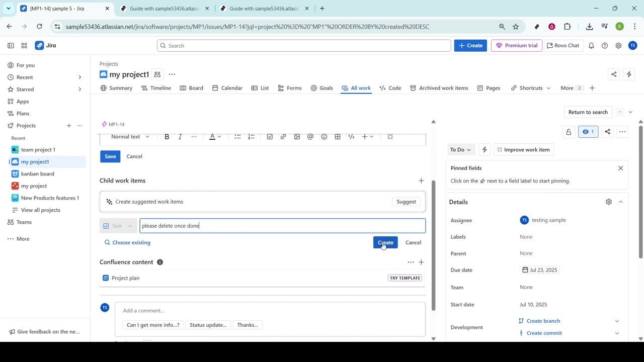
Task: Toggle bold formatting in editor toolbar
Action: (167, 137)
